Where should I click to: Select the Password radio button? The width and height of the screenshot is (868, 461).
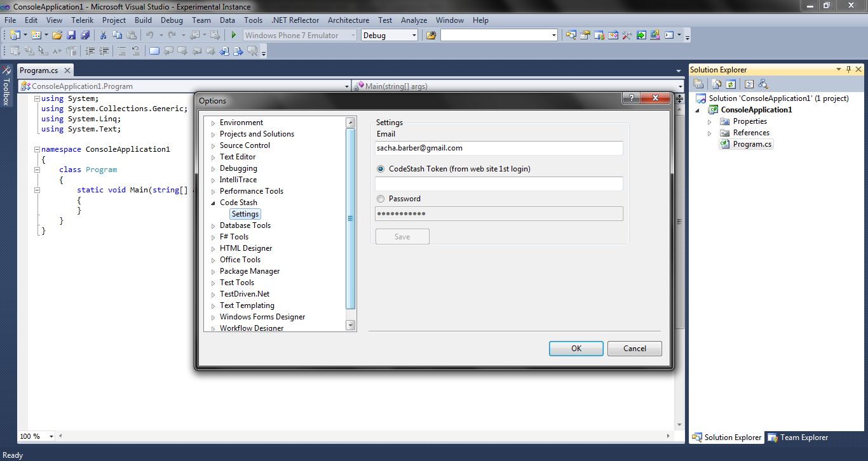(x=381, y=199)
